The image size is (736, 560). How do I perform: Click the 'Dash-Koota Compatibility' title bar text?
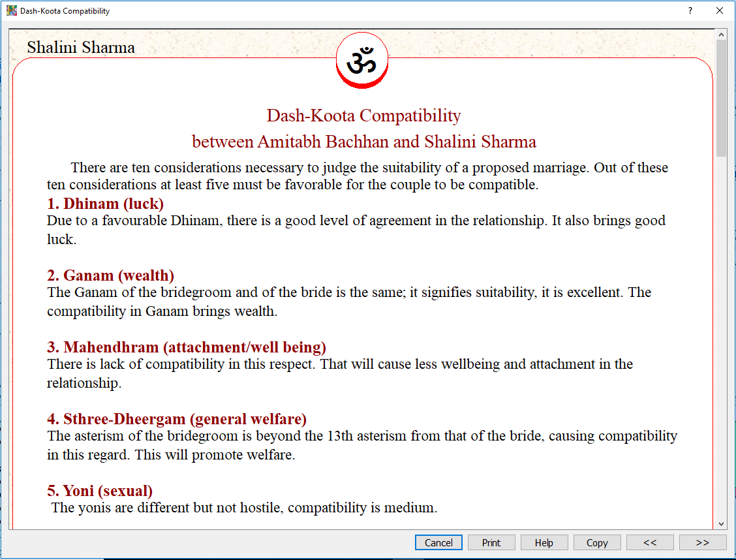[x=65, y=11]
